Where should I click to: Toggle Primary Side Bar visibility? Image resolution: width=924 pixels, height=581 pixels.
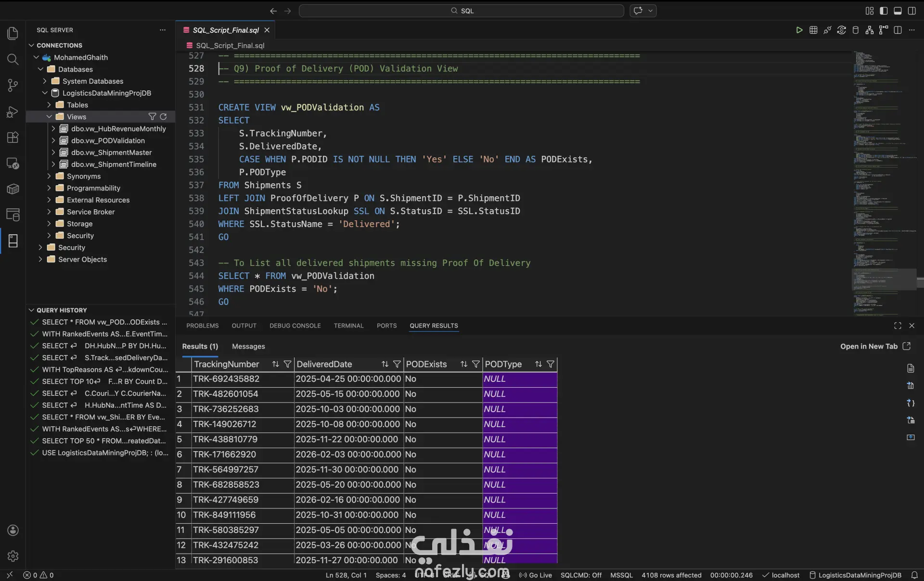coord(884,11)
